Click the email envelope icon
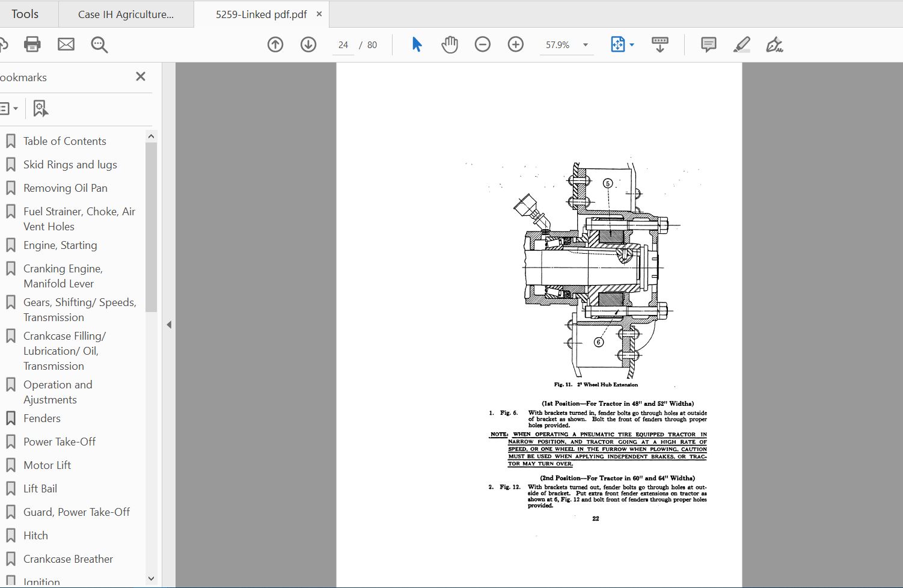This screenshot has width=903, height=588. 66,44
